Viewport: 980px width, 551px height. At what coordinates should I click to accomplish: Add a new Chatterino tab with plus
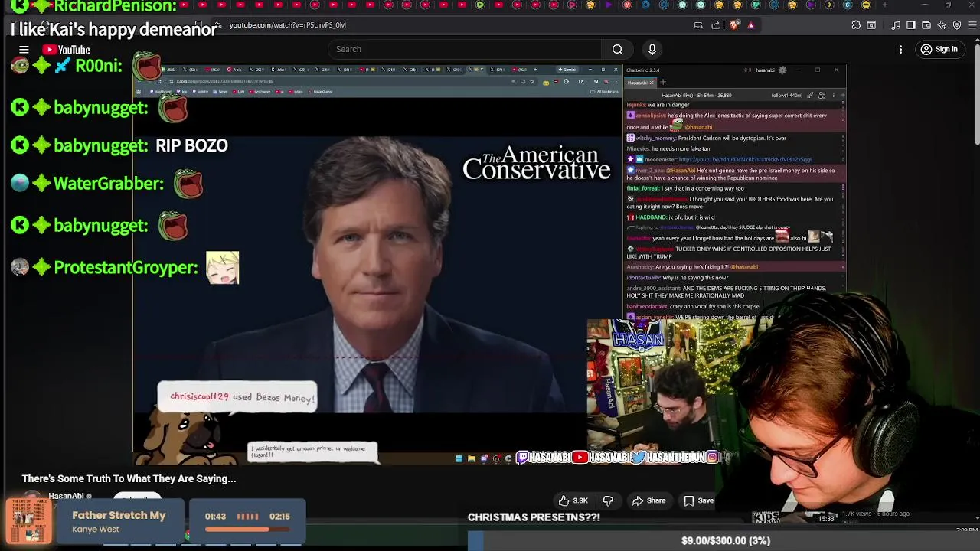(x=663, y=83)
